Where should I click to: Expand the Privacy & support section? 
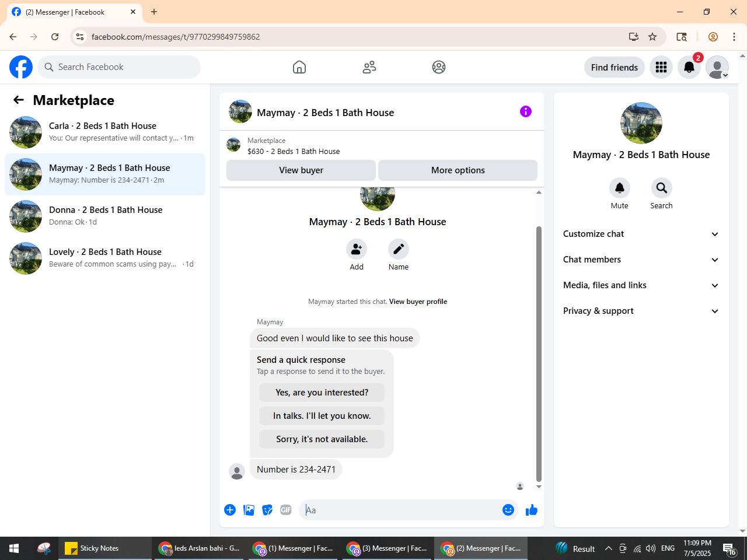point(641,311)
